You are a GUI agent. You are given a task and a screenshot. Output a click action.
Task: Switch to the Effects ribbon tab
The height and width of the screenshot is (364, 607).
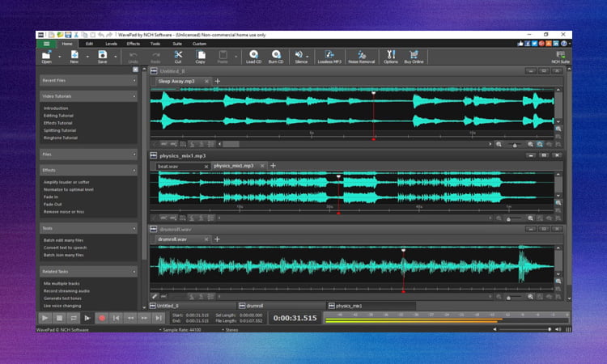134,43
